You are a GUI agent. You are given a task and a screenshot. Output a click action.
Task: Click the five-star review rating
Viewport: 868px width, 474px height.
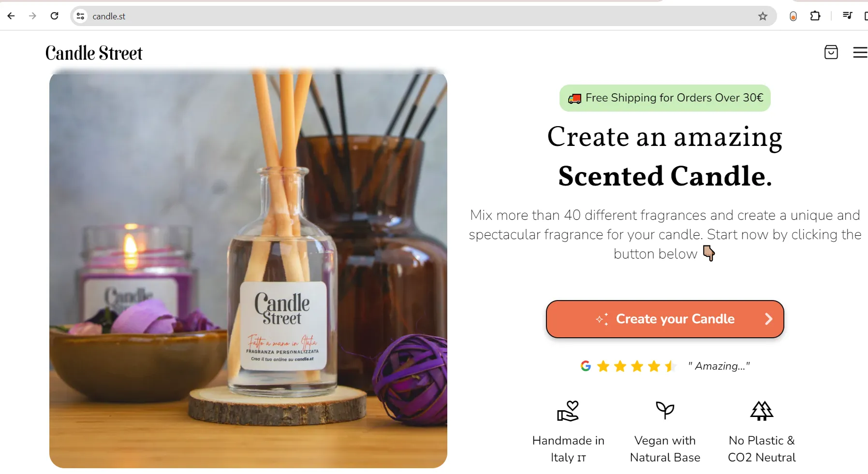point(636,366)
